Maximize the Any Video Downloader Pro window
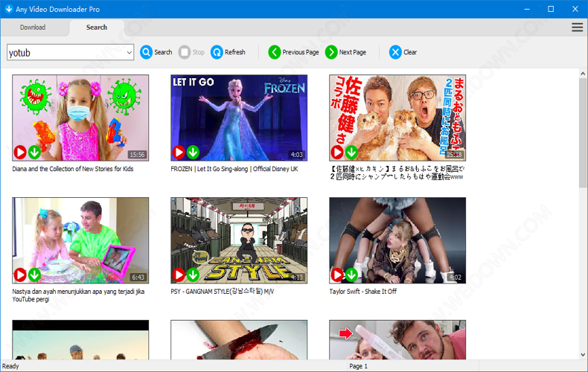The width and height of the screenshot is (588, 372). 551,9
